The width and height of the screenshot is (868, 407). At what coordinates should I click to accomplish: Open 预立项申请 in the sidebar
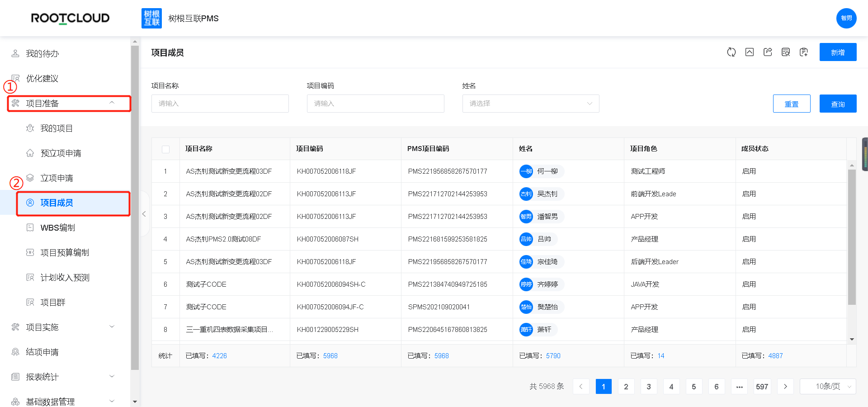61,153
